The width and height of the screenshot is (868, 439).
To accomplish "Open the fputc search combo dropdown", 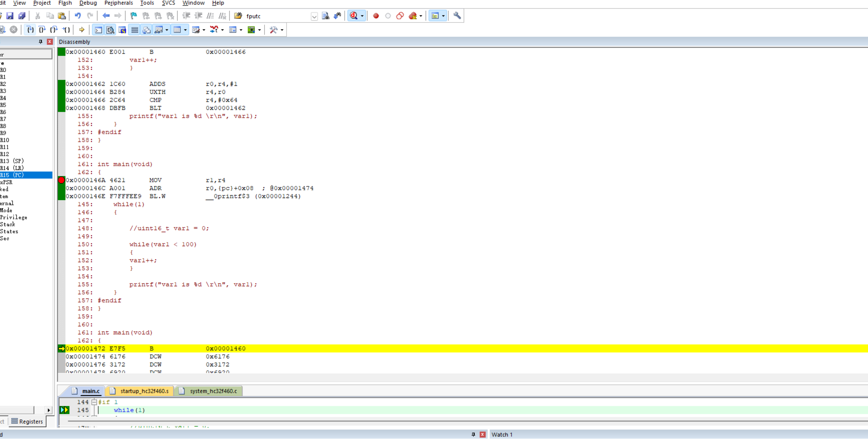I will point(314,16).
